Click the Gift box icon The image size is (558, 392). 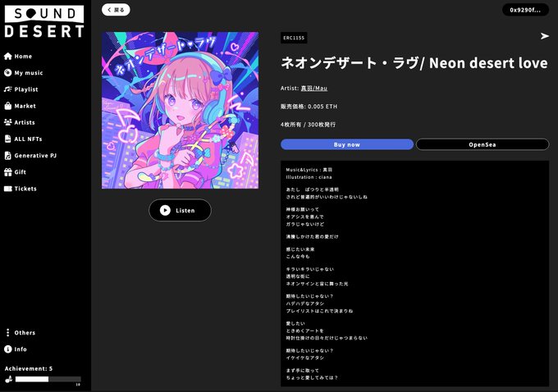(x=8, y=172)
